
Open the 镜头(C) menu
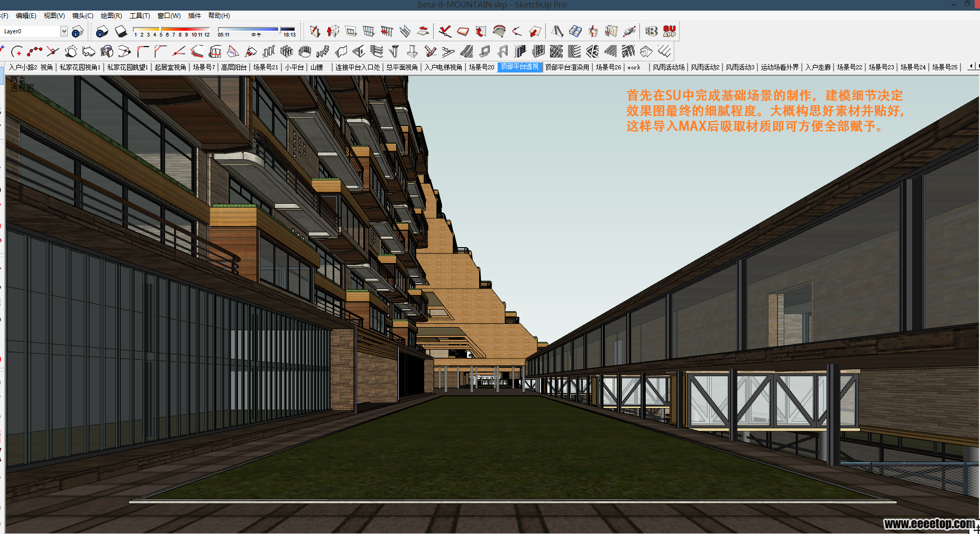tap(83, 16)
